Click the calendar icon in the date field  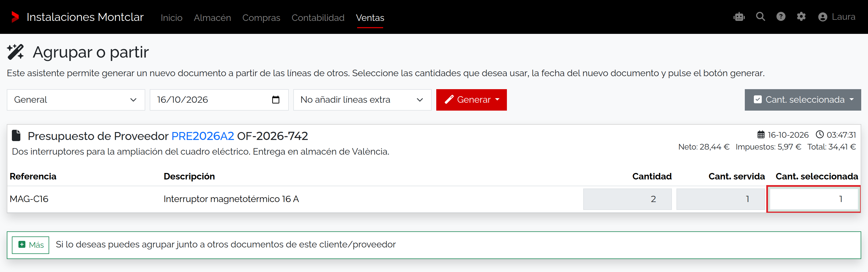click(276, 100)
